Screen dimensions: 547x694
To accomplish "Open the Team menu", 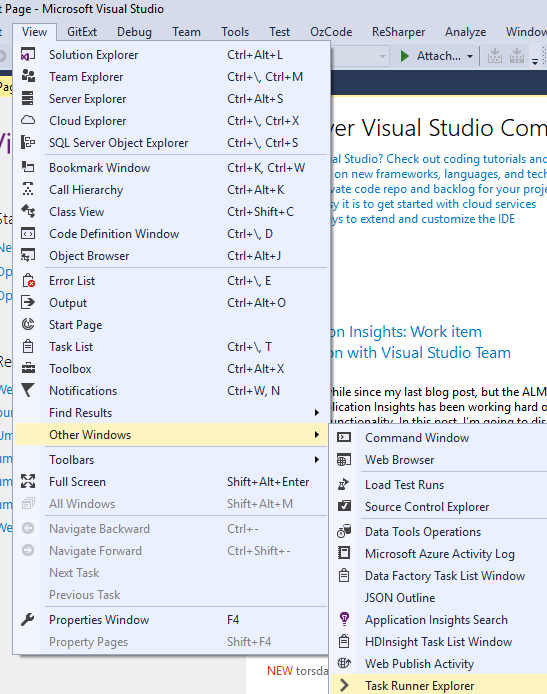I will tap(186, 32).
